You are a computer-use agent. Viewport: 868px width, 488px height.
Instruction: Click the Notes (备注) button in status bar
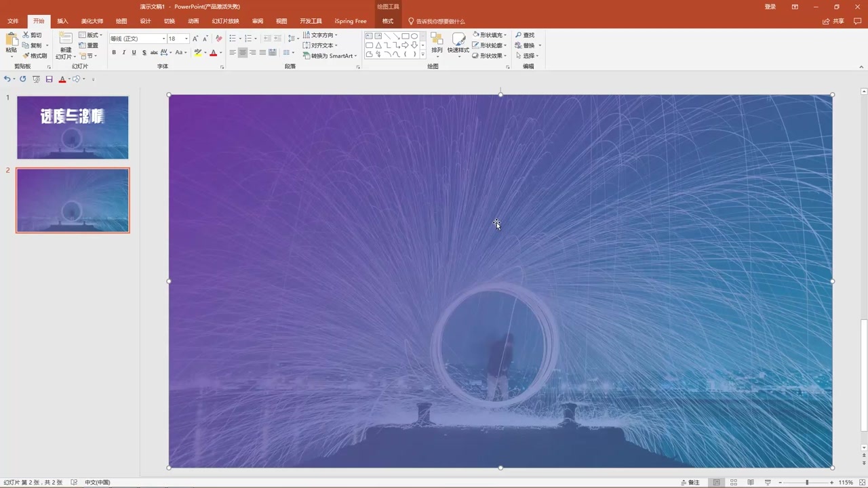689,483
